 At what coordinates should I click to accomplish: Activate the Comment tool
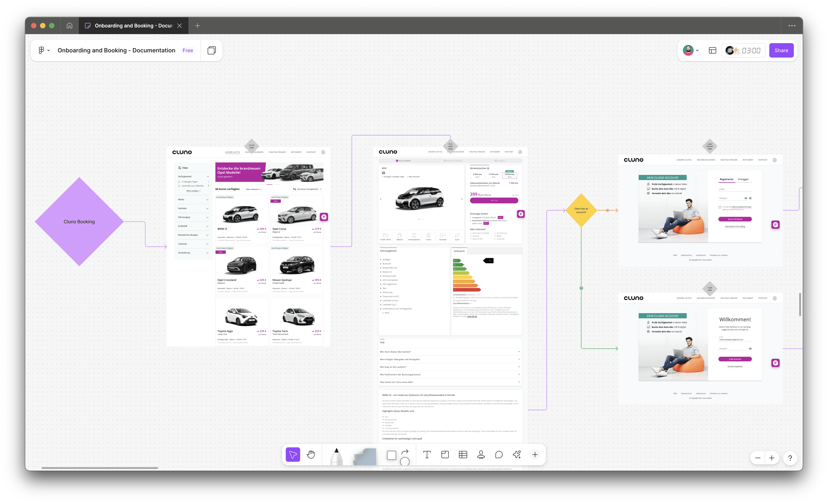coord(499,455)
